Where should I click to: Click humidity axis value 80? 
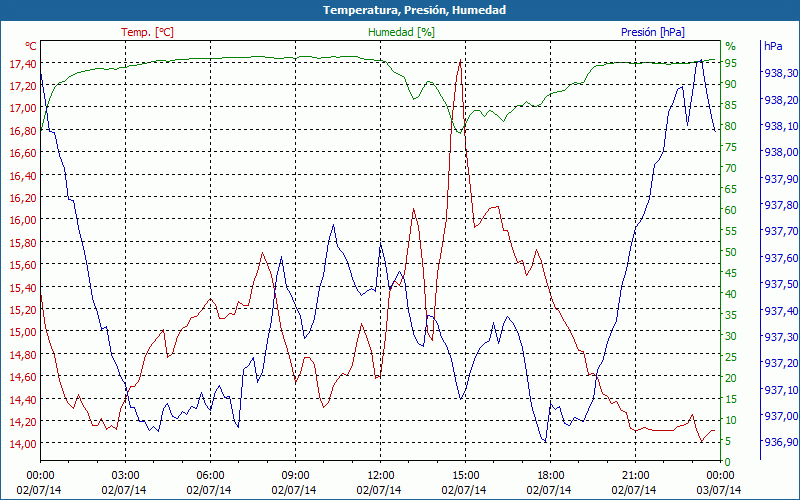click(731, 126)
